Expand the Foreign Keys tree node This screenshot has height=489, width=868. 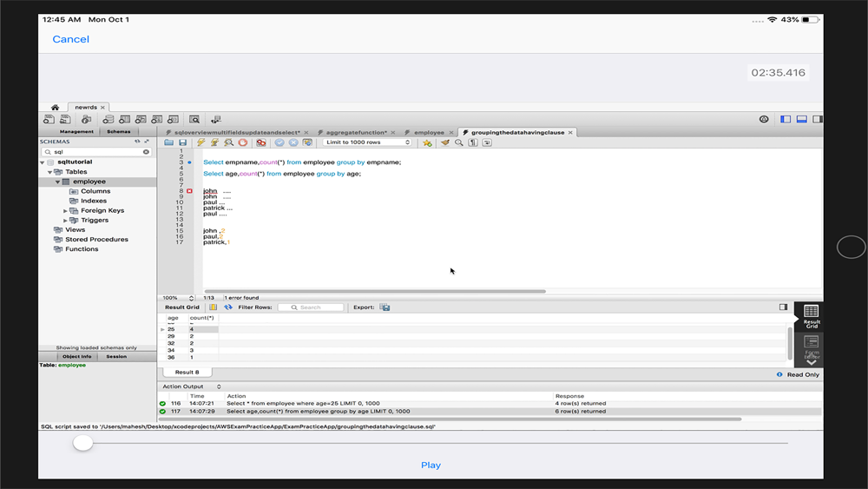pos(66,210)
